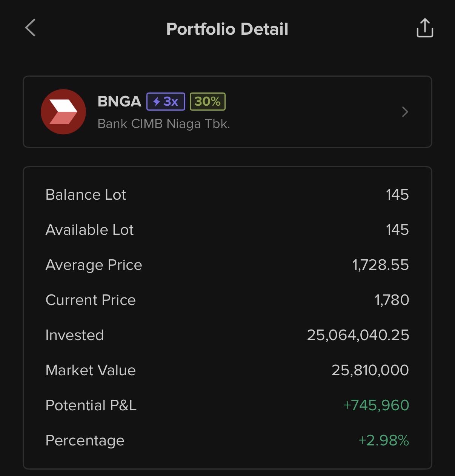Image resolution: width=455 pixels, height=476 pixels.
Task: Select the Average Price label
Action: point(94,265)
